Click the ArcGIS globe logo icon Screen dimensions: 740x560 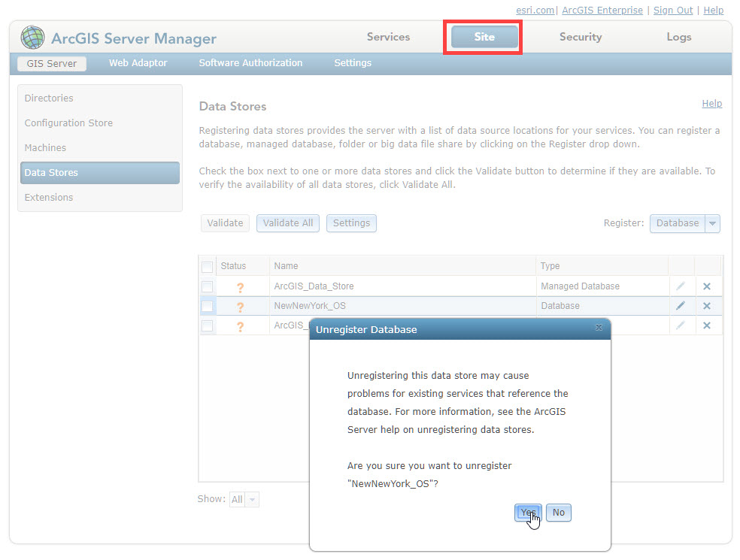coord(32,38)
